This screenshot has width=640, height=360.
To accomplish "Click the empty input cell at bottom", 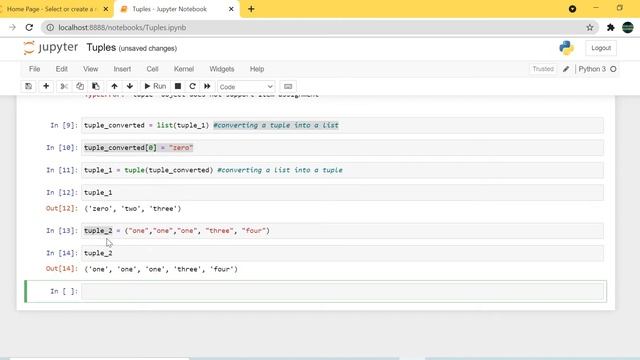I will coord(342,291).
